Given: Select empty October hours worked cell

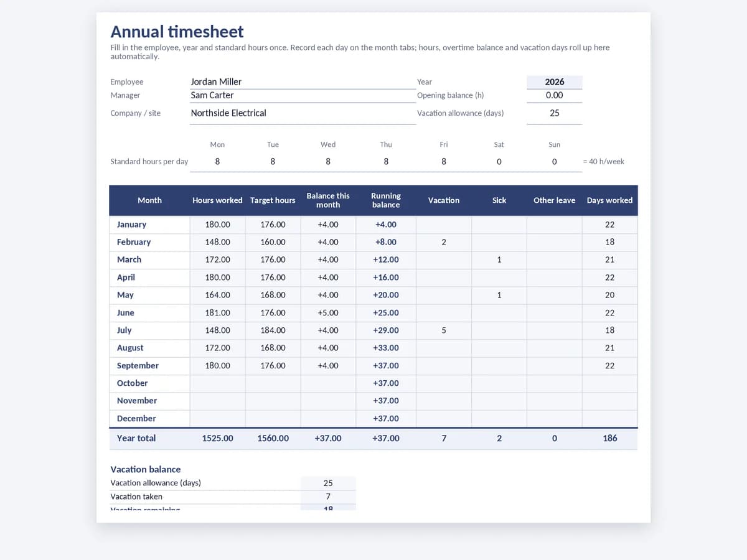Looking at the screenshot, I should tap(217, 383).
